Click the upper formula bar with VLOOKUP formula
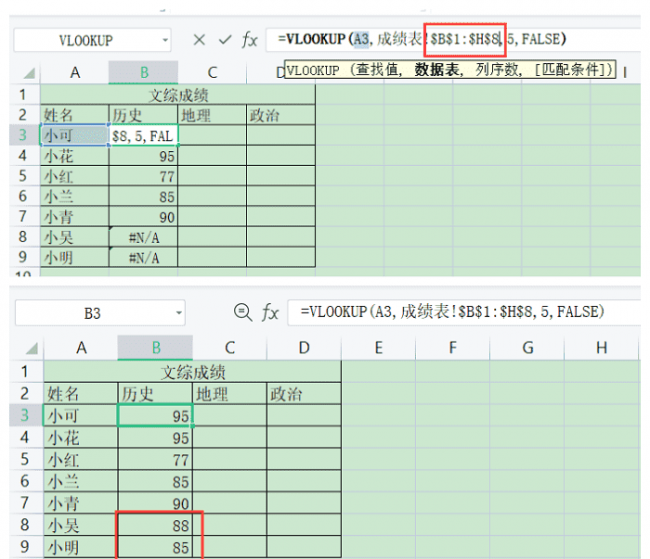 tap(453, 40)
